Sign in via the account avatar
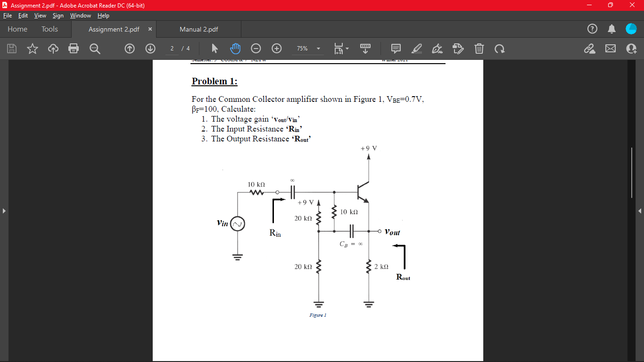Screen dimensions: 644x362 pos(631,29)
